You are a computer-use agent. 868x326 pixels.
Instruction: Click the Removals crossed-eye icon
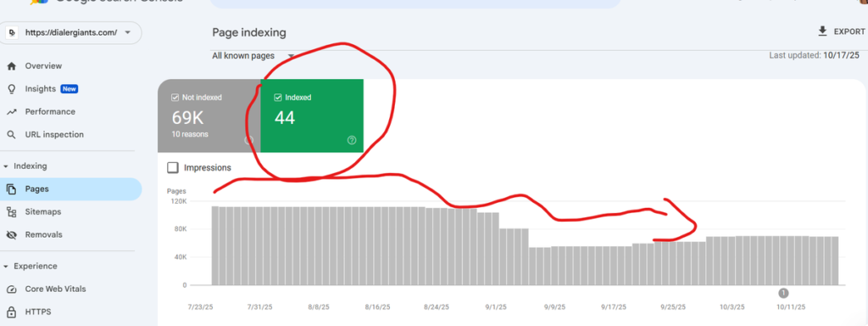(11, 235)
